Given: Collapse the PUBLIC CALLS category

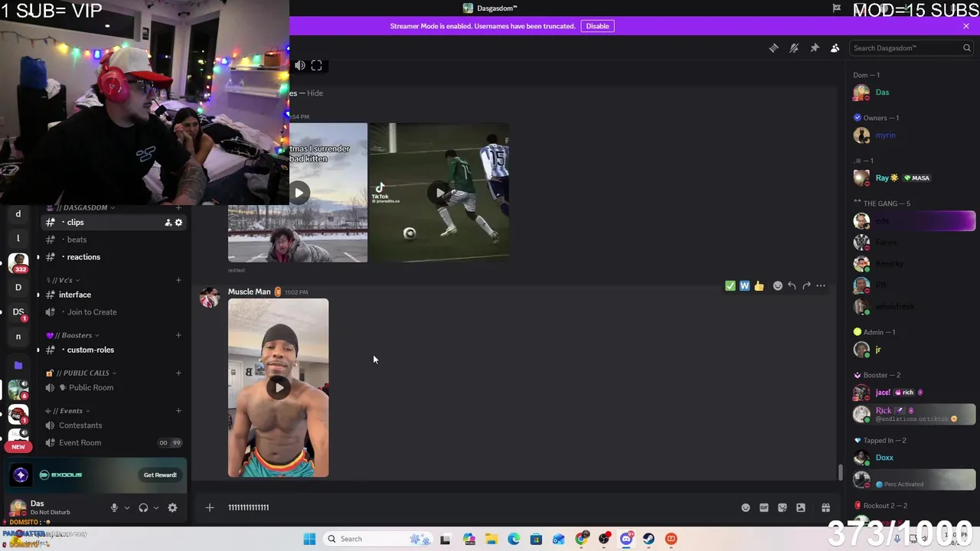Looking at the screenshot, I should coord(81,373).
